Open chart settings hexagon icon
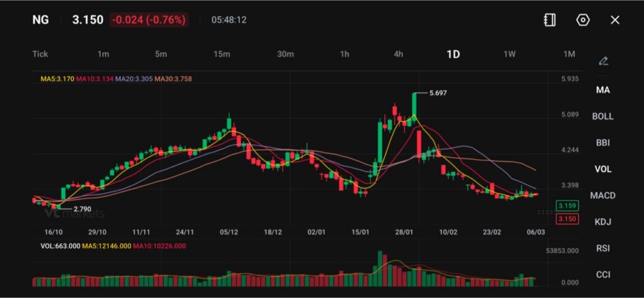644x298 pixels. [x=583, y=20]
